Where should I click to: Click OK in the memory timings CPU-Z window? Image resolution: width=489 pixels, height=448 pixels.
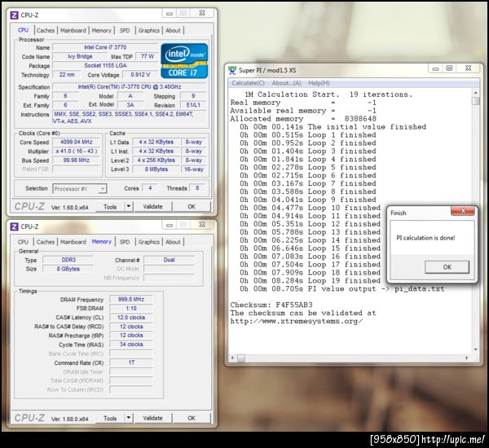(192, 418)
